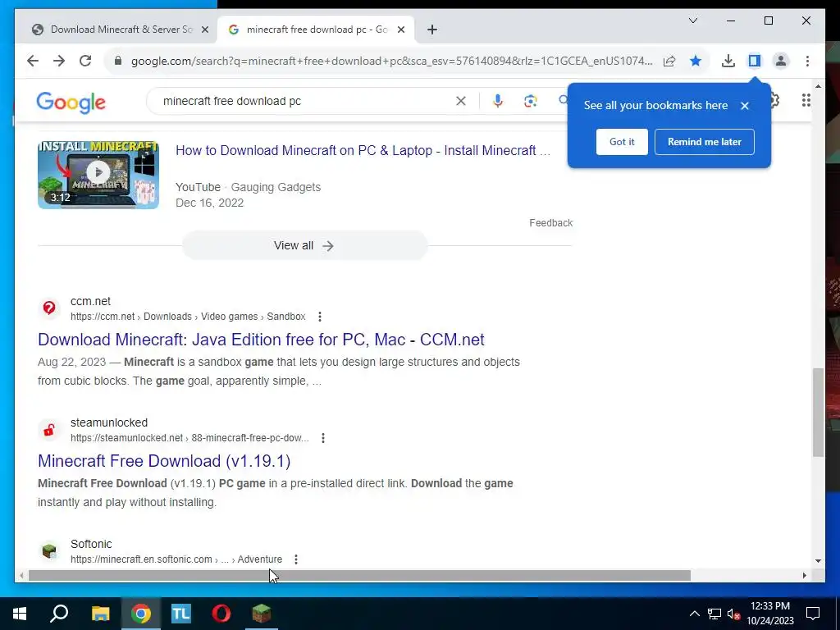Open the Google apps grid
This screenshot has width=840, height=630.
click(x=806, y=100)
